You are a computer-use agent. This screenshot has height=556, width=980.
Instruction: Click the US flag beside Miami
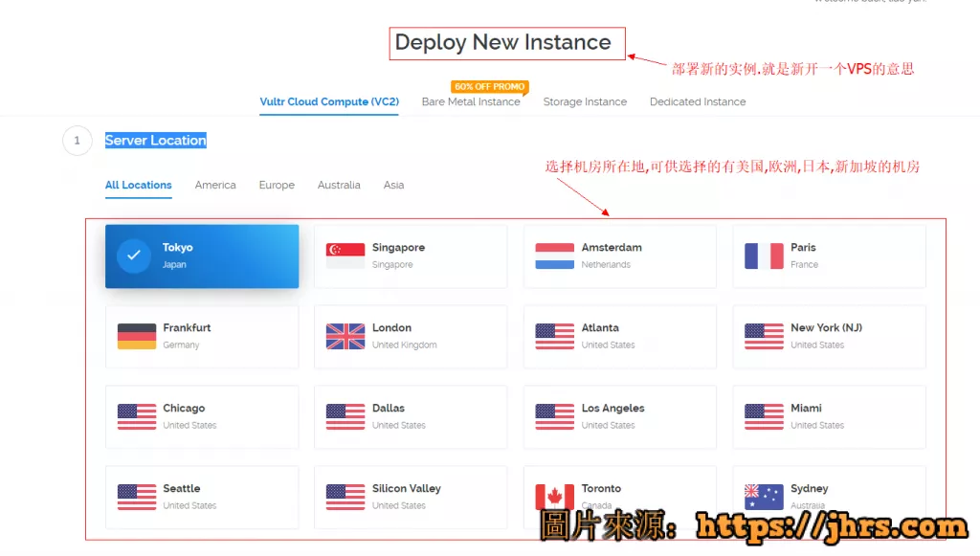pos(764,416)
